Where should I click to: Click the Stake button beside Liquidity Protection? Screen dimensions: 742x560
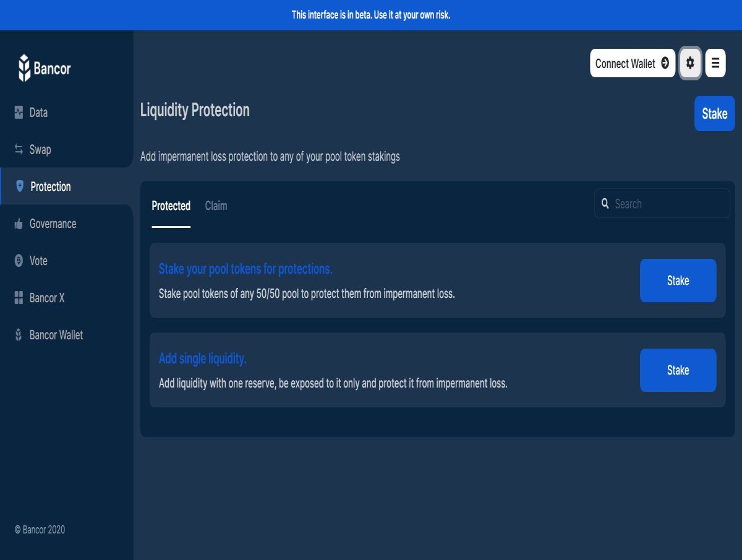pos(715,114)
